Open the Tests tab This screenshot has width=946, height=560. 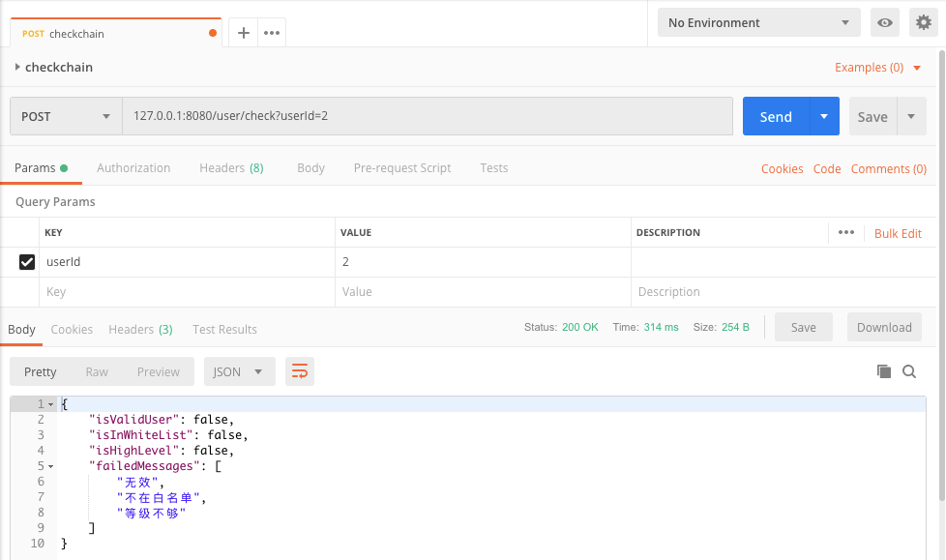click(x=493, y=167)
